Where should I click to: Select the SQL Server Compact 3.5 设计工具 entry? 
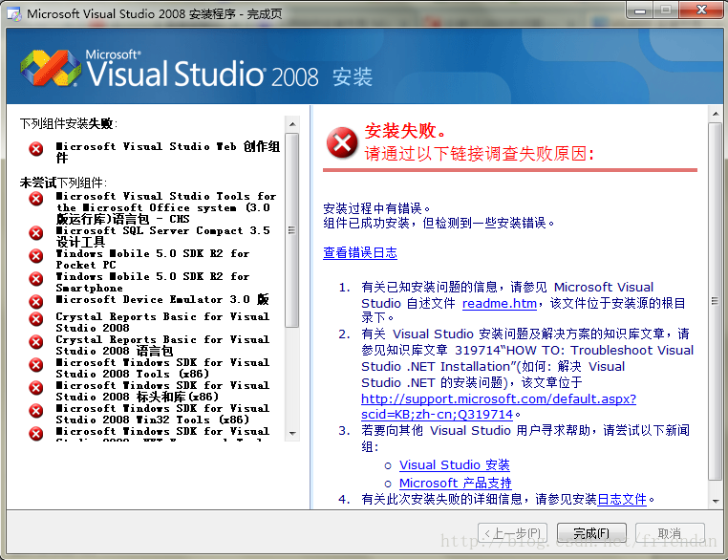(x=162, y=236)
